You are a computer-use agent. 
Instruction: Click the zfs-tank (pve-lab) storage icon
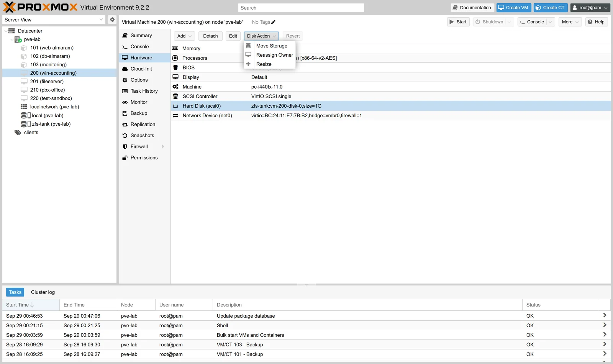click(x=26, y=124)
